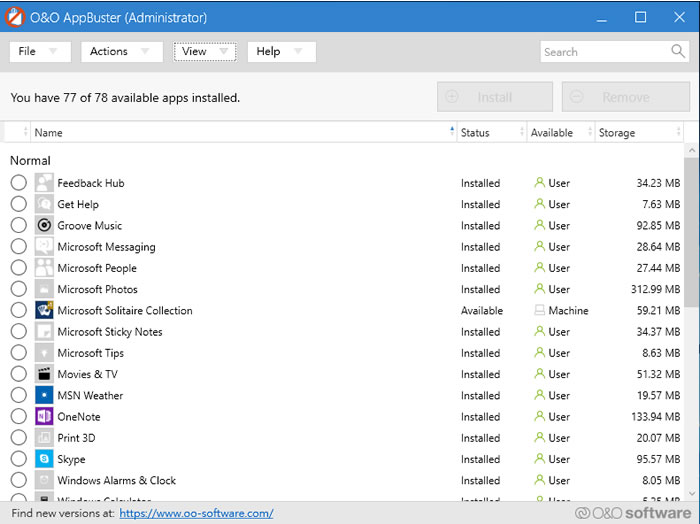The width and height of the screenshot is (700, 524).
Task: Click the user icon in the MSN Weather row
Action: point(540,395)
